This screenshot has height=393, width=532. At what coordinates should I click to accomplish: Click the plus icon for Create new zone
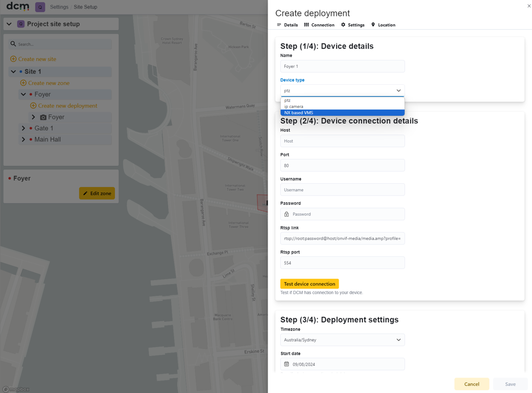pyautogui.click(x=23, y=83)
